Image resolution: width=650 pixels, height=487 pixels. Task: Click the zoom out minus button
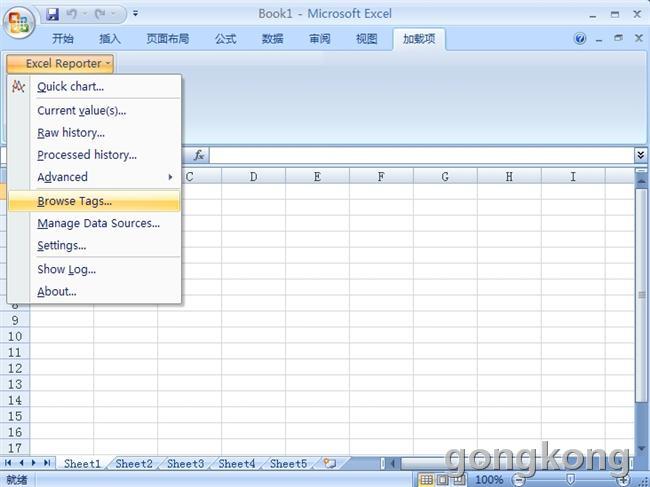[x=518, y=480]
